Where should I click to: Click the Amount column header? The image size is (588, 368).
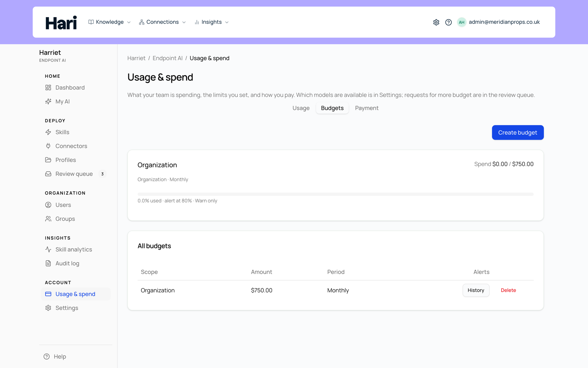[261, 272]
